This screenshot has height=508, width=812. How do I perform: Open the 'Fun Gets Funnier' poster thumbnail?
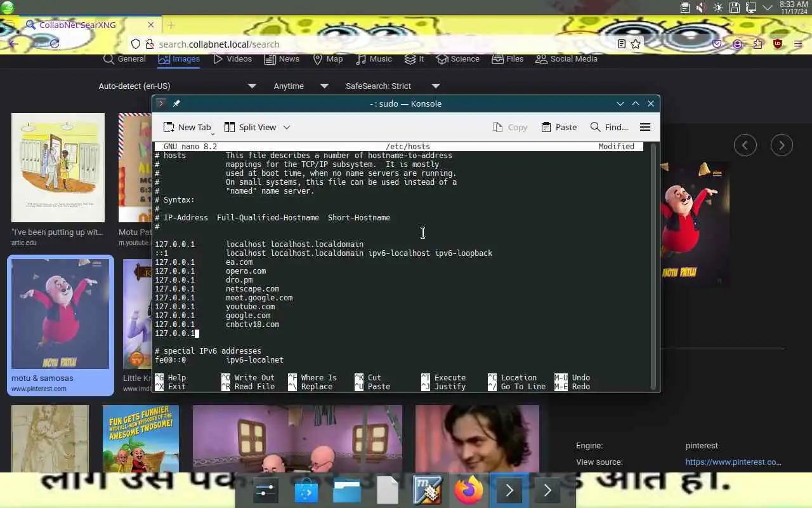(x=141, y=439)
